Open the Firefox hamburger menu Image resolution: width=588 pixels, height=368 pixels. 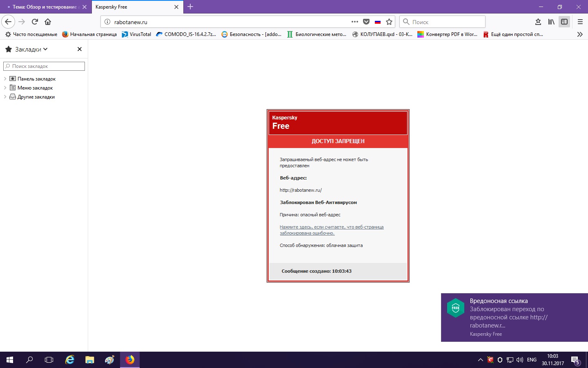580,22
